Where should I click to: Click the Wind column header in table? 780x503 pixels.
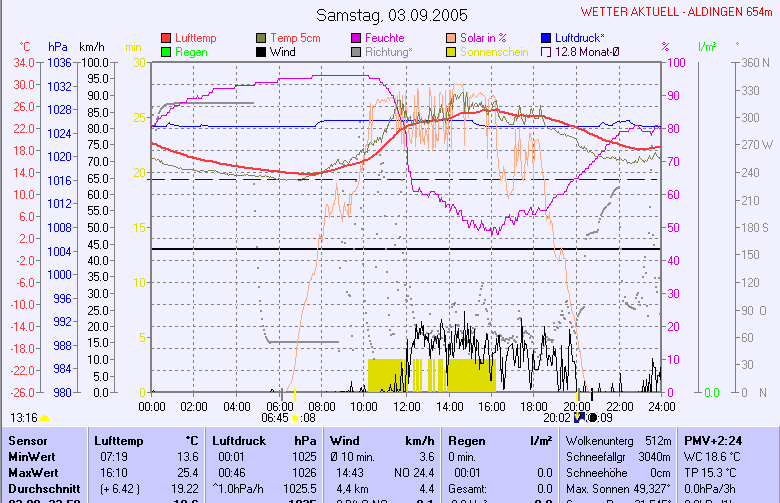[345, 440]
